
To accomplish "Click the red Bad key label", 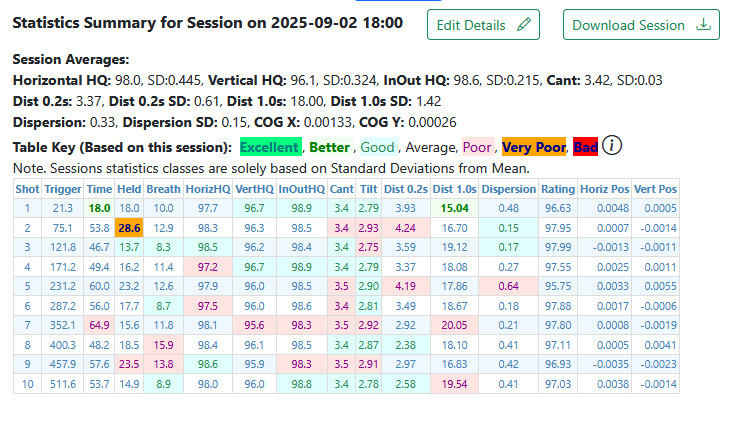I will (585, 147).
